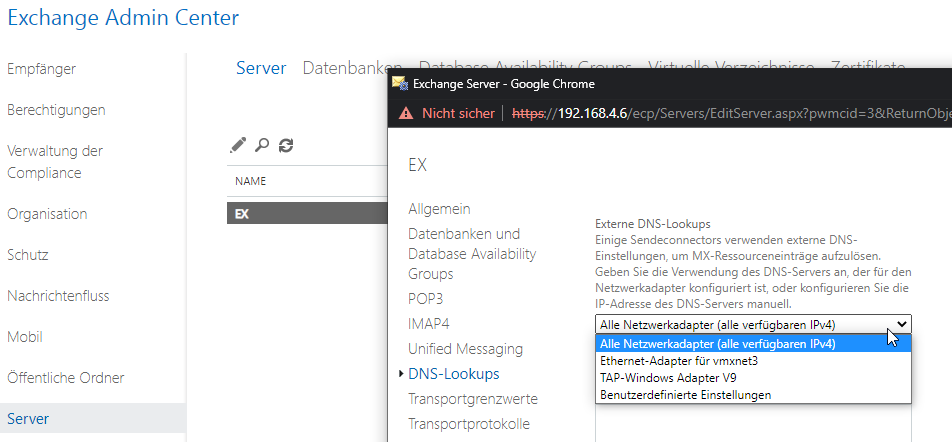
Task: Click the NAME column header
Action: click(x=251, y=181)
